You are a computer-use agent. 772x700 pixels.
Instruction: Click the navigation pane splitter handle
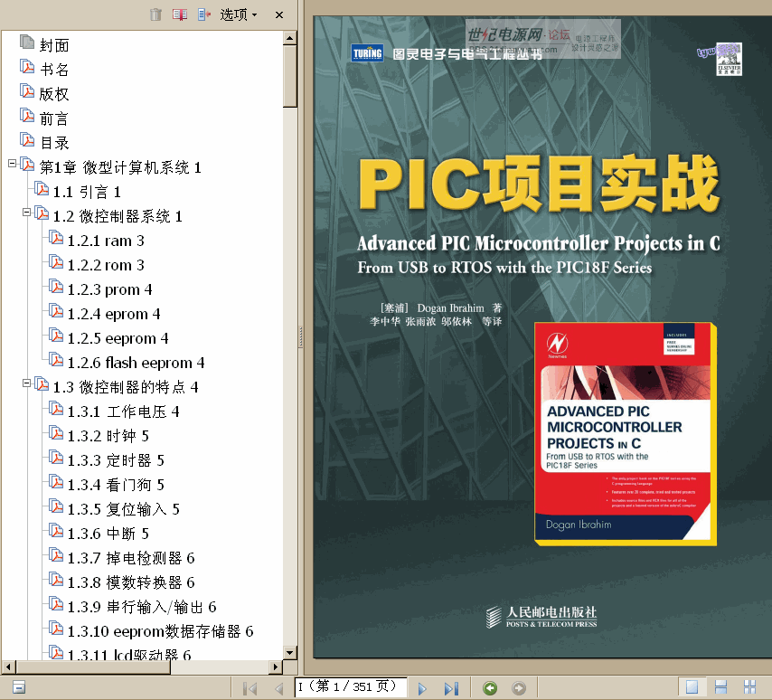pos(301,337)
